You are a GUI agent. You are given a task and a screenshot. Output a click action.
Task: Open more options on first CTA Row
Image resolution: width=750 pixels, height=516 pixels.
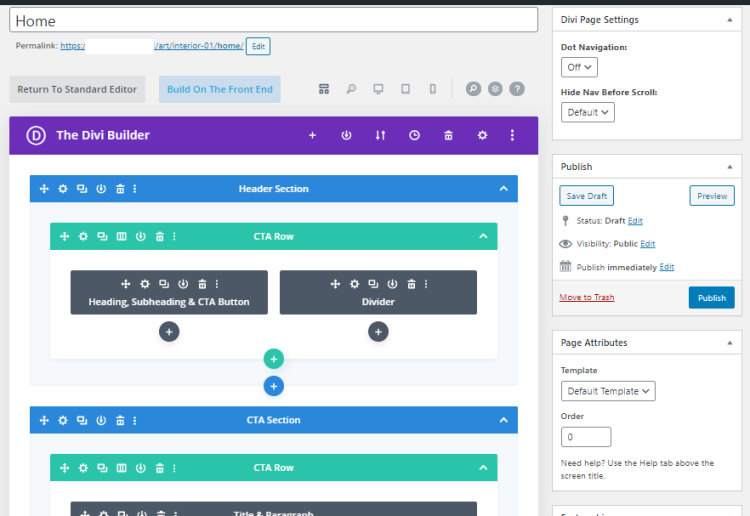coord(174,236)
